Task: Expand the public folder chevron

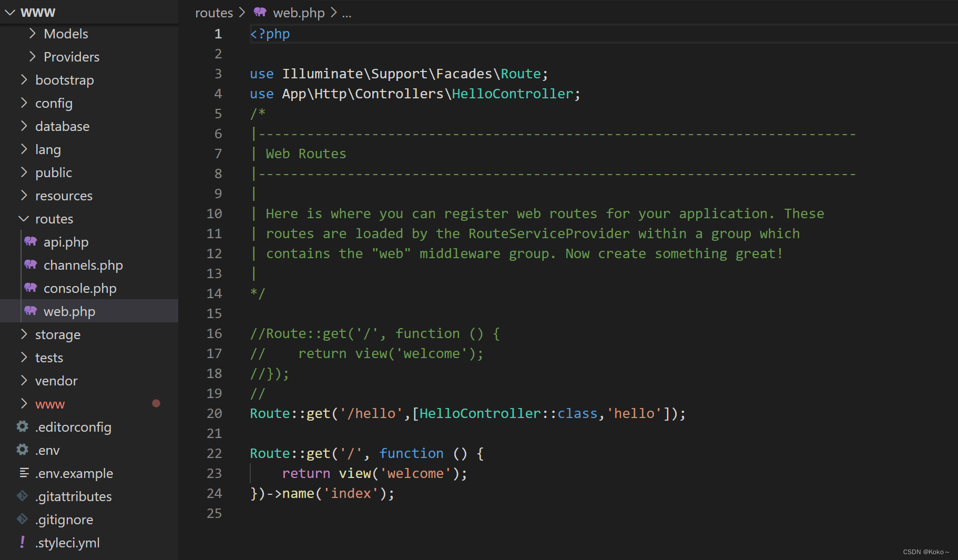Action: point(24,172)
